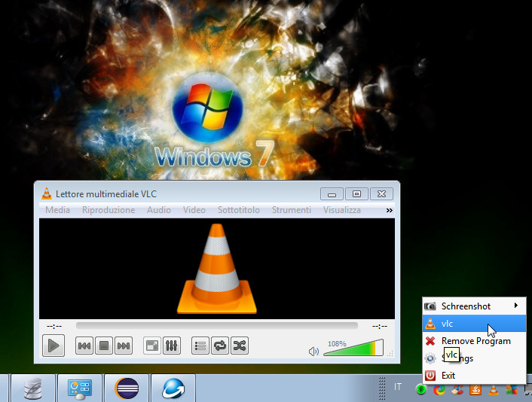Expand hidden VLC menus with the double chevron
This screenshot has height=402, width=532.
click(x=389, y=211)
